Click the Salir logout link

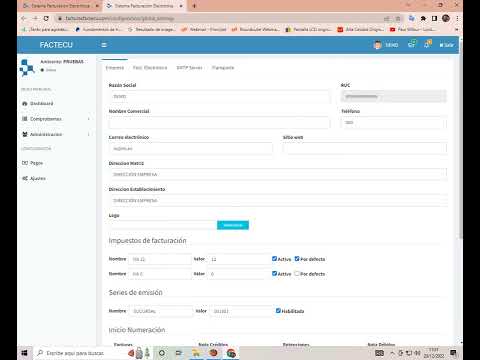pyautogui.click(x=446, y=45)
